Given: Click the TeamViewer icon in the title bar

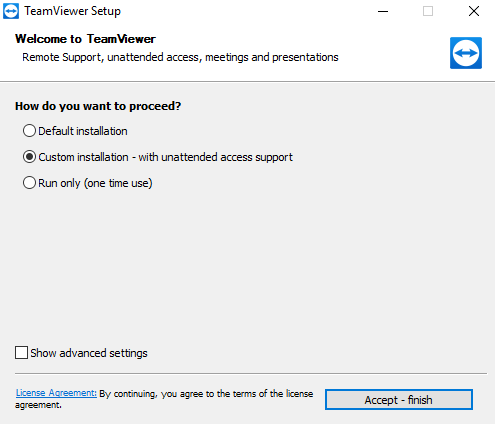Looking at the screenshot, I should [x=11, y=11].
